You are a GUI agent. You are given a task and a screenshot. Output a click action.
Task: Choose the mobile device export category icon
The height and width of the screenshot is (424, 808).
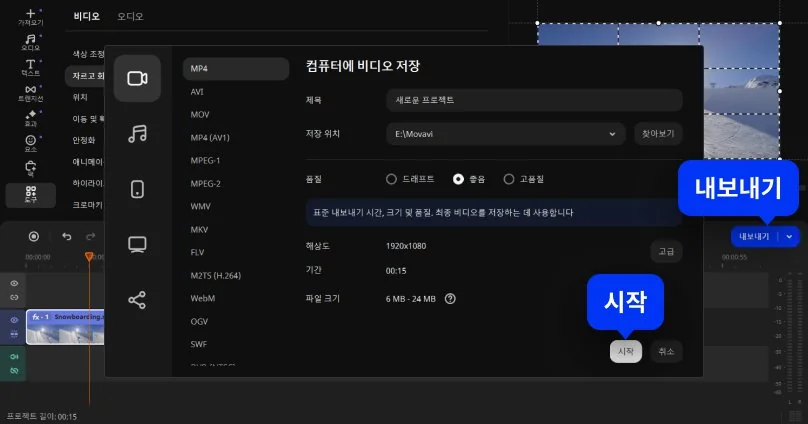pyautogui.click(x=137, y=189)
